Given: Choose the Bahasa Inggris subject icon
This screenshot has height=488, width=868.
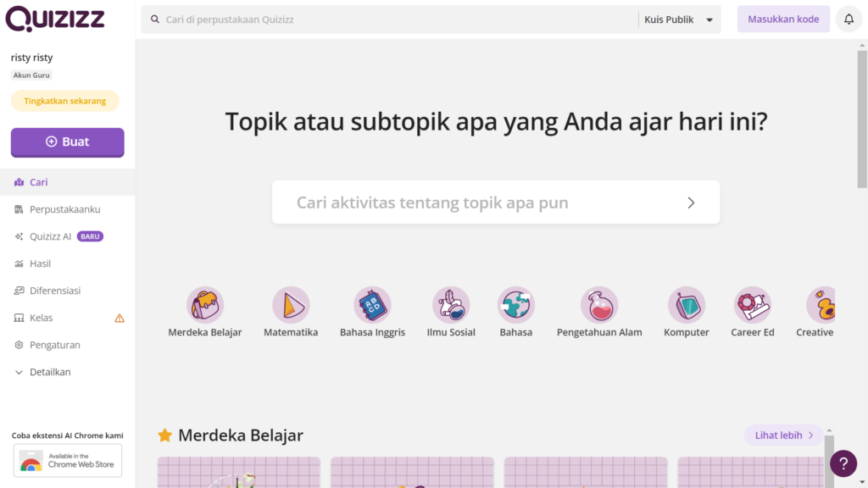Looking at the screenshot, I should pos(373,305).
